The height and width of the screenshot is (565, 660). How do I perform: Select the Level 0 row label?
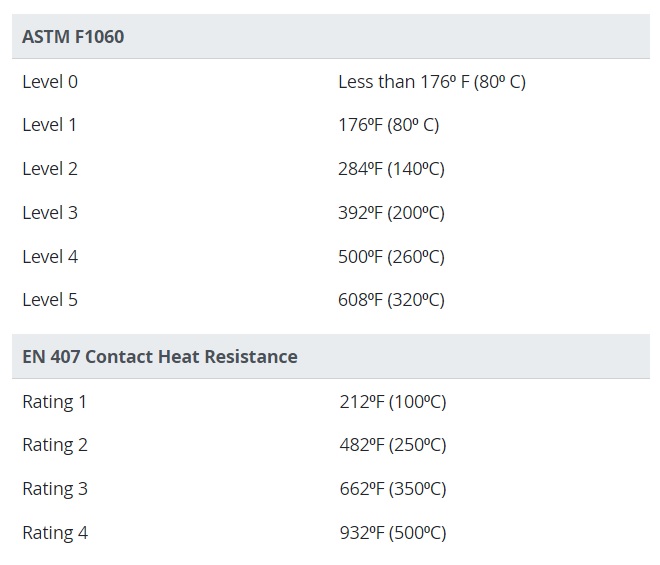point(50,82)
